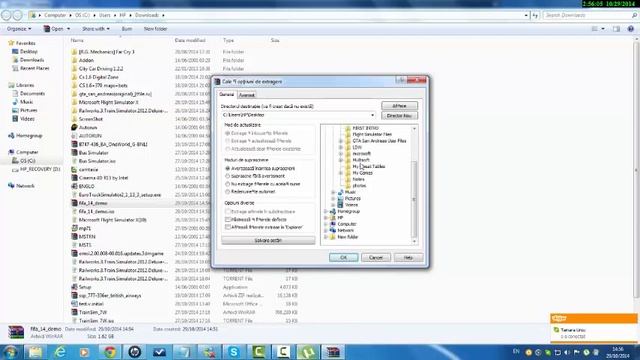This screenshot has height=360, width=640.
Task: Click OK in the extraction dialog
Action: [343, 258]
